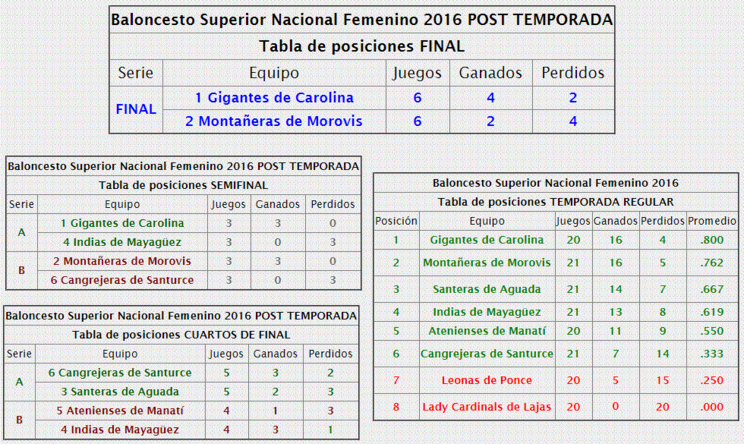Click Tabla de posiciones CUARTOS DE FINAL heading
744x444 pixels.
(181, 334)
